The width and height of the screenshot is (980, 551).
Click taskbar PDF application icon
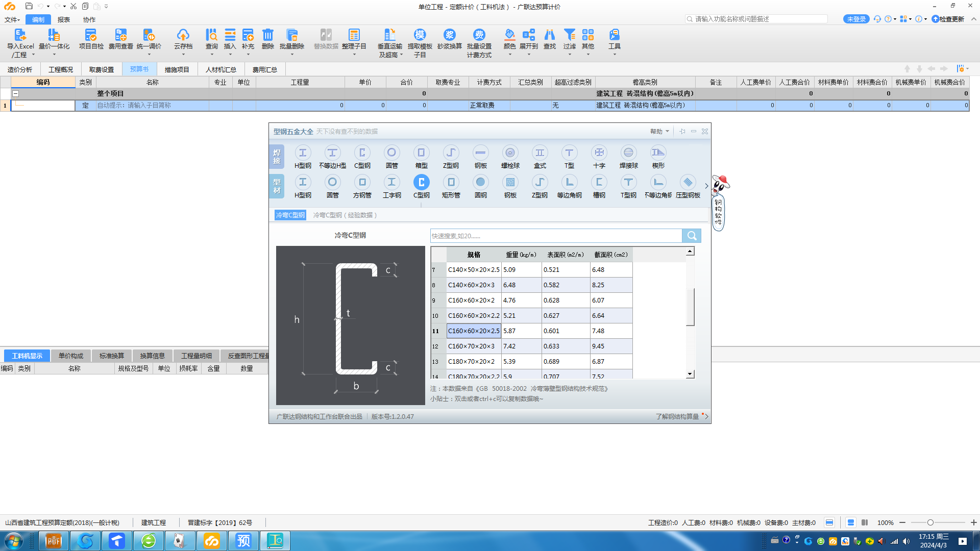54,540
